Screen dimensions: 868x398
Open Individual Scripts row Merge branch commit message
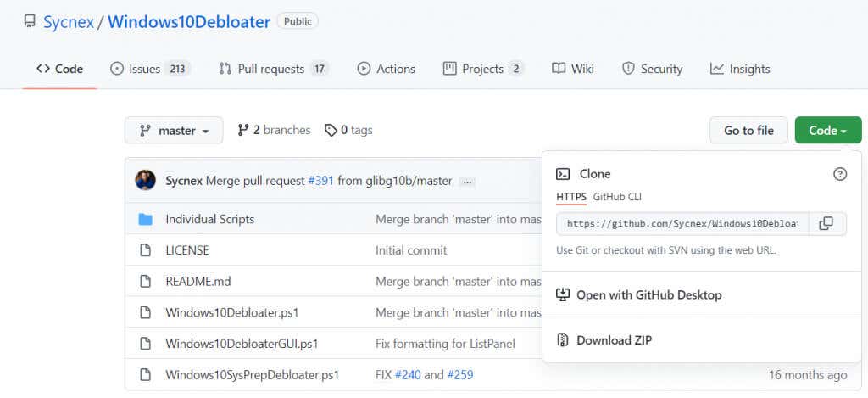coord(459,219)
